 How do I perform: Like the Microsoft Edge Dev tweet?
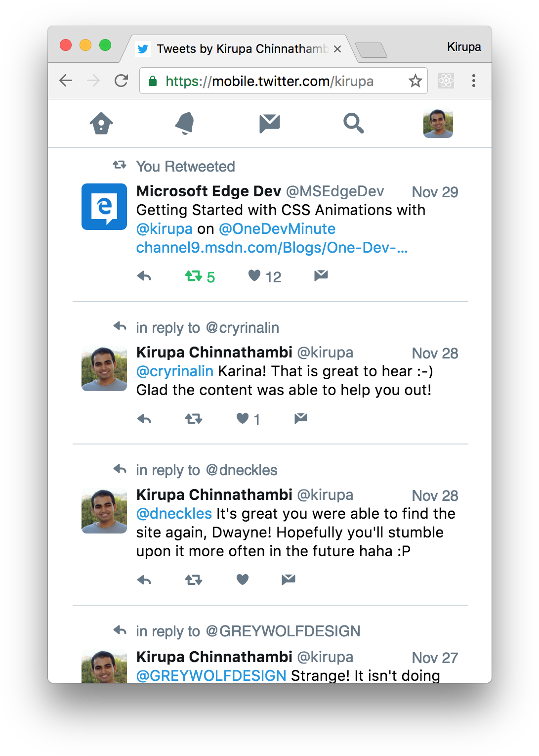(x=254, y=275)
